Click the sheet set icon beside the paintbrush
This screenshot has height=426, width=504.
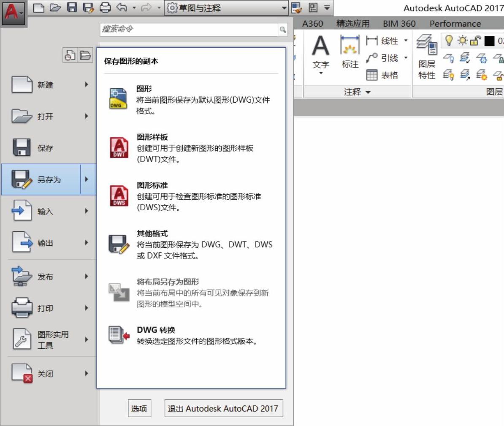click(x=313, y=8)
